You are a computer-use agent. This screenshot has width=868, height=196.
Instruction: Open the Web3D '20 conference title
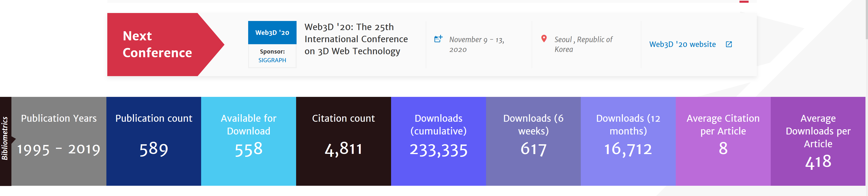coord(356,39)
